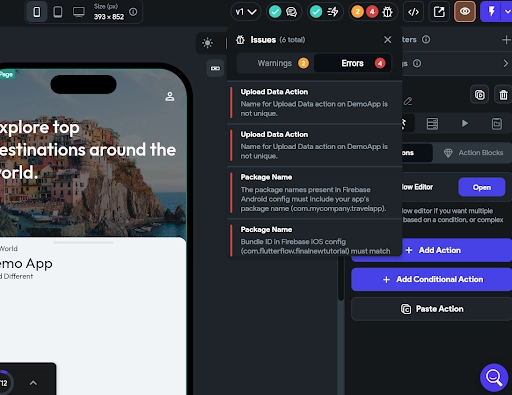Image resolution: width=512 pixels, height=395 pixels.
Task: Click the canvas size info icon
Action: 133,12
